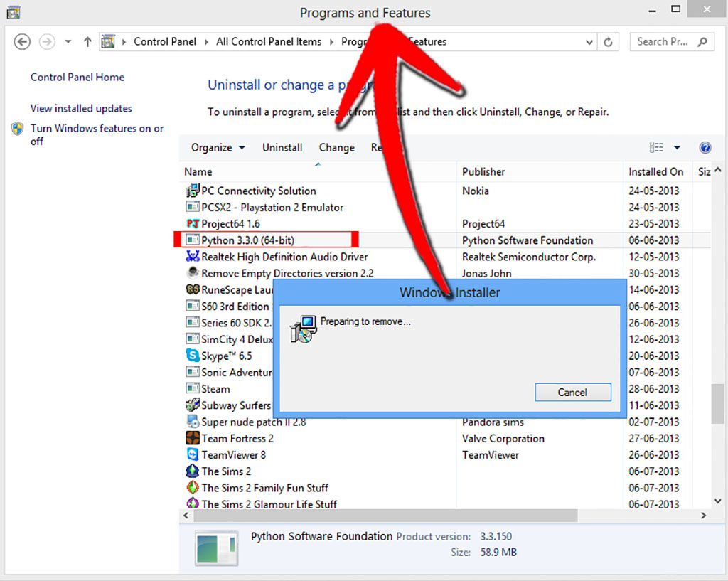Click the Control Panel address bar icon

pyautogui.click(x=108, y=41)
